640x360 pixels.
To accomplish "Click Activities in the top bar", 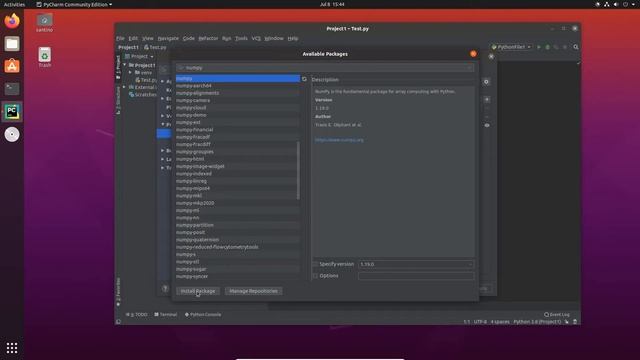I will click(14, 4).
